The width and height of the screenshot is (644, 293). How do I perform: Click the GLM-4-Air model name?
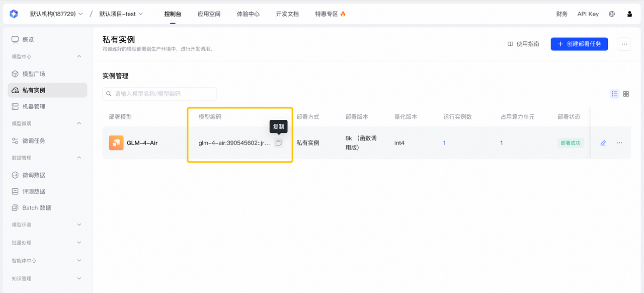coord(142,143)
